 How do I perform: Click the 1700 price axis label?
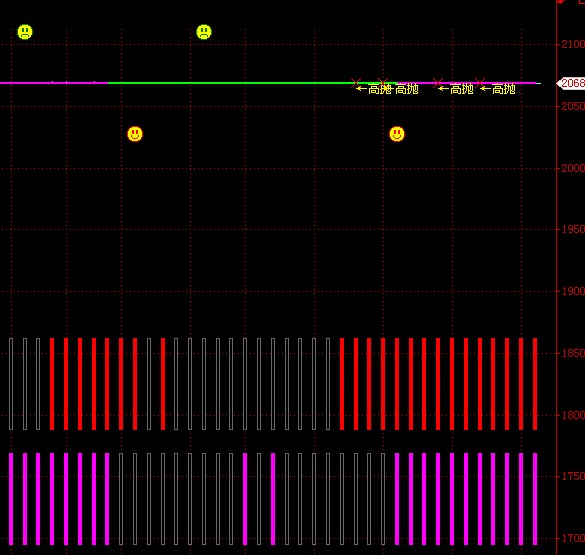pos(573,538)
